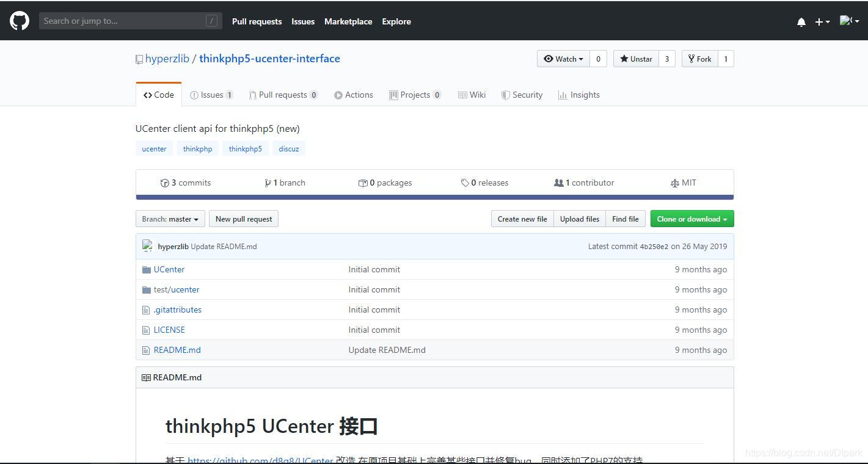The image size is (868, 464).
Task: Open the UCenter folder
Action: click(x=169, y=269)
